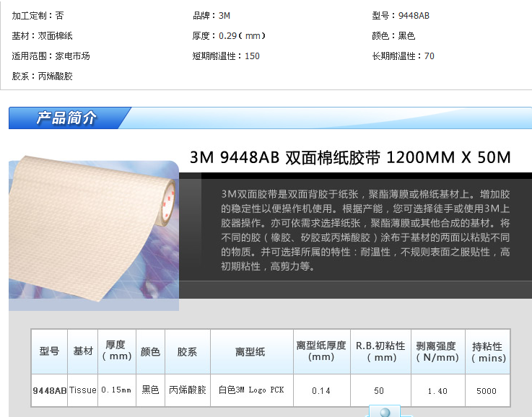Click the 0.15mm thickness cell
This screenshot has height=417, width=532.
tap(117, 390)
